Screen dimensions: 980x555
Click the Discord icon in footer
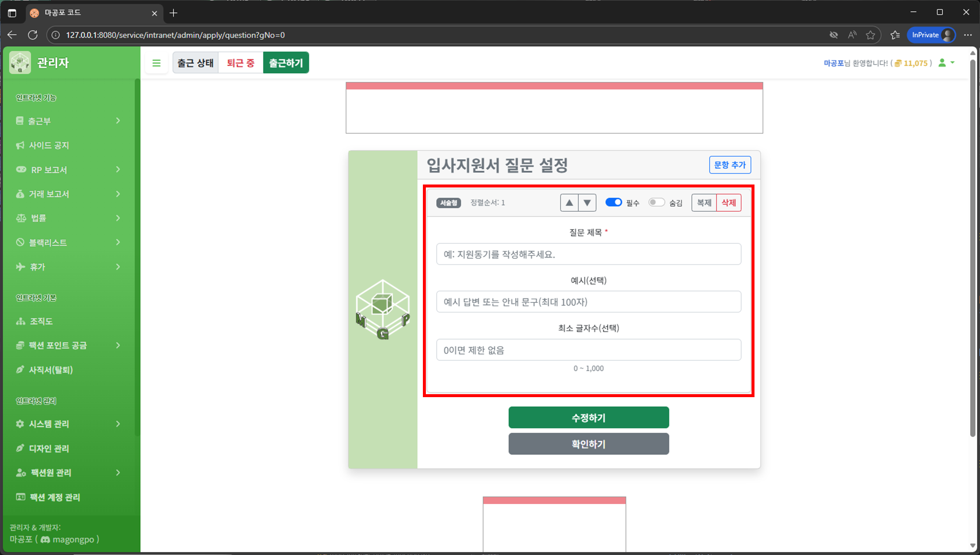(x=45, y=540)
